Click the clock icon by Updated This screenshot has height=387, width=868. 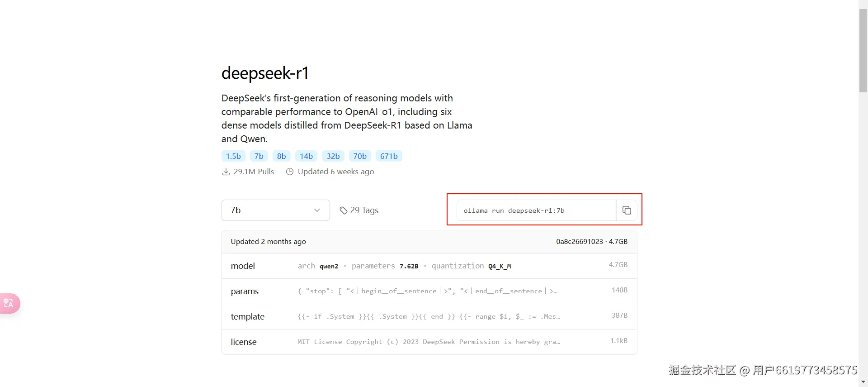pyautogui.click(x=290, y=172)
